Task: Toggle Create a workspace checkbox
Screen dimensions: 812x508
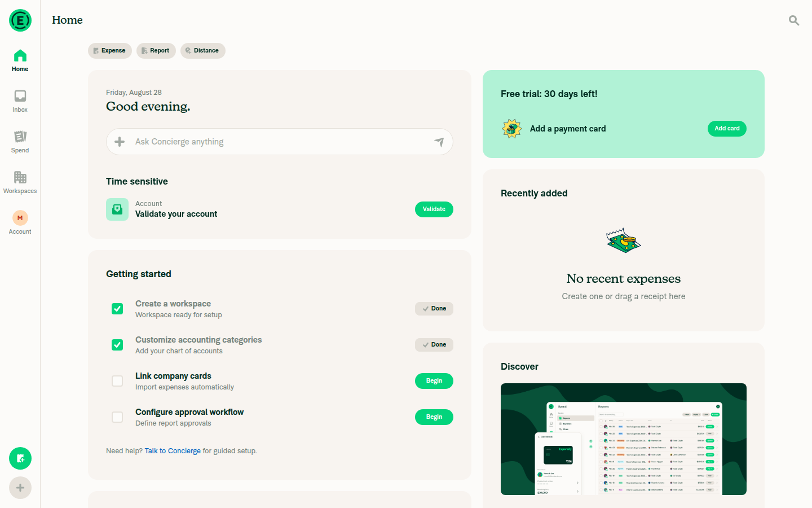Action: (117, 309)
